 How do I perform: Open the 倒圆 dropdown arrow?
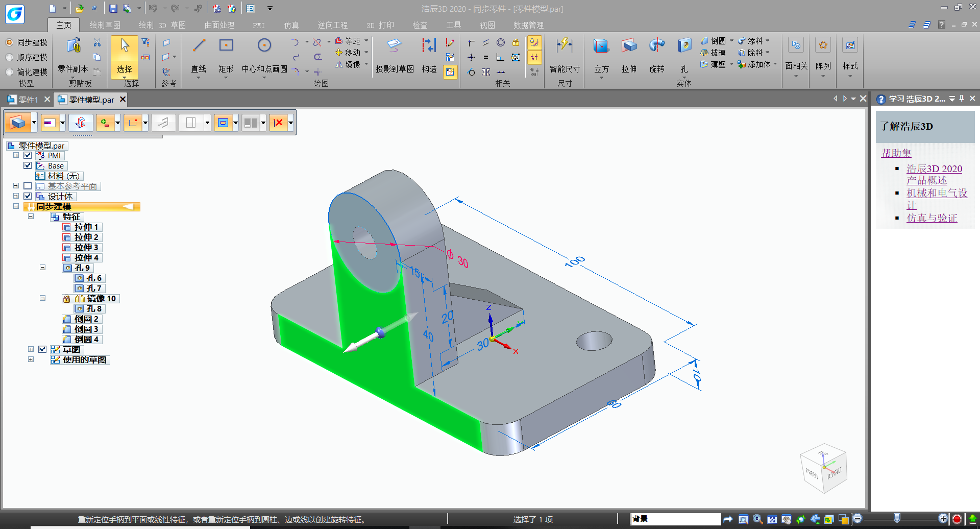[x=731, y=41]
